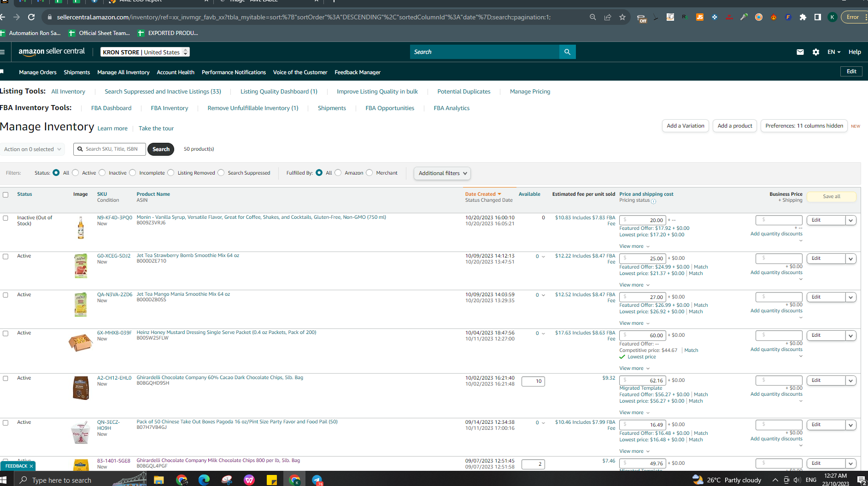Open the Manage Orders menu
The image size is (868, 486).
click(x=38, y=72)
